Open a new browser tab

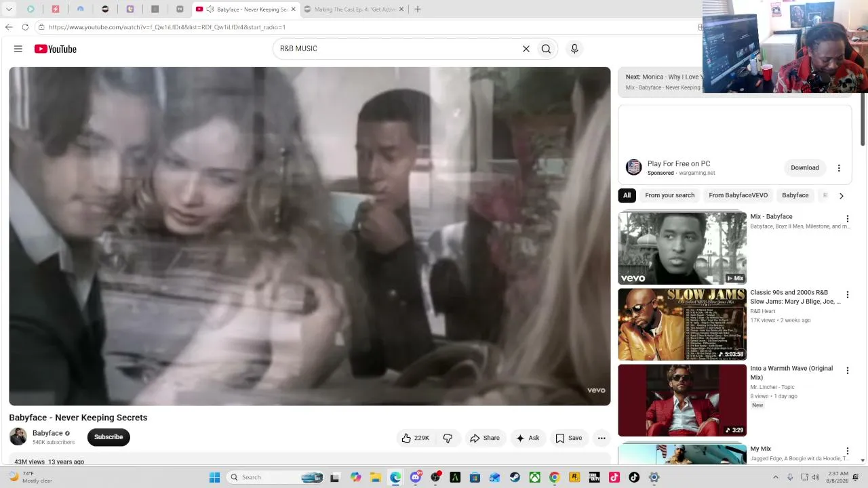[x=418, y=9]
